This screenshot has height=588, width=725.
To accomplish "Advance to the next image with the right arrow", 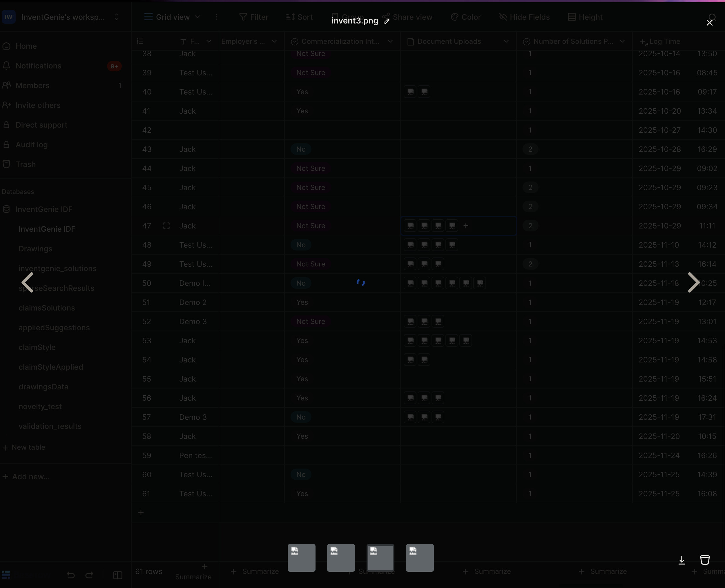I will [x=693, y=282].
